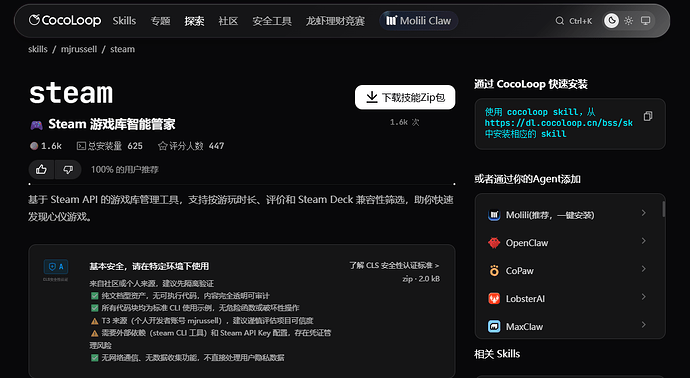
Task: Open the Molili Claw button
Action: pos(418,21)
